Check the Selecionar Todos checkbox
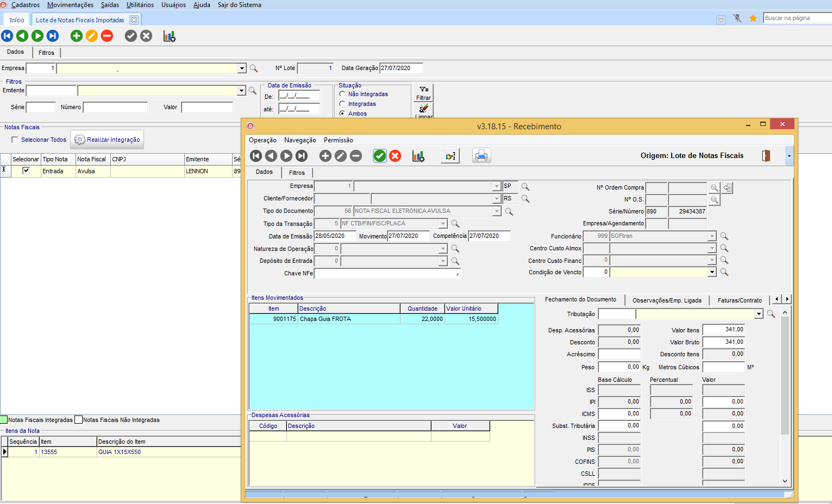The image size is (832, 504). tap(15, 140)
